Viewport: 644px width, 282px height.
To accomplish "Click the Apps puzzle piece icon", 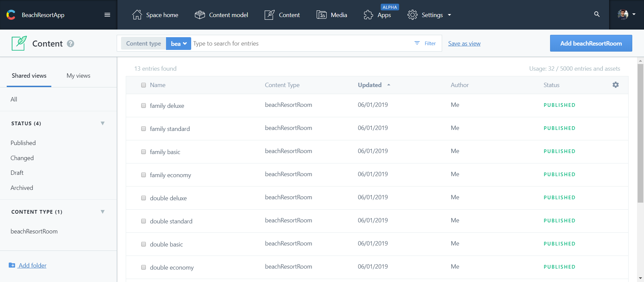I will pos(368,15).
